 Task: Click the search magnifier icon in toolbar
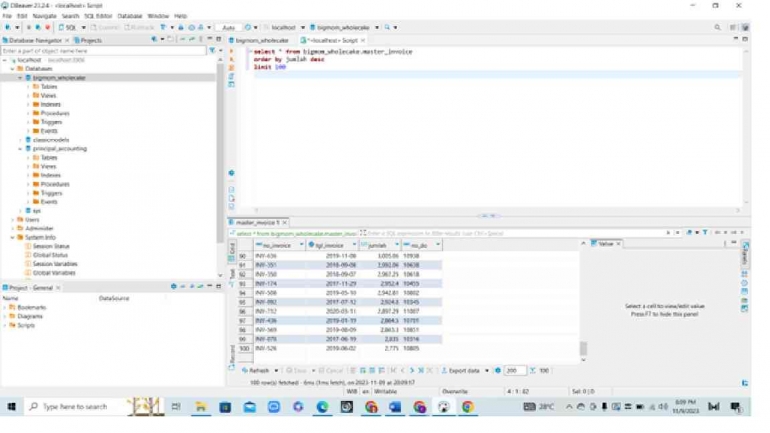pyautogui.click(x=387, y=27)
